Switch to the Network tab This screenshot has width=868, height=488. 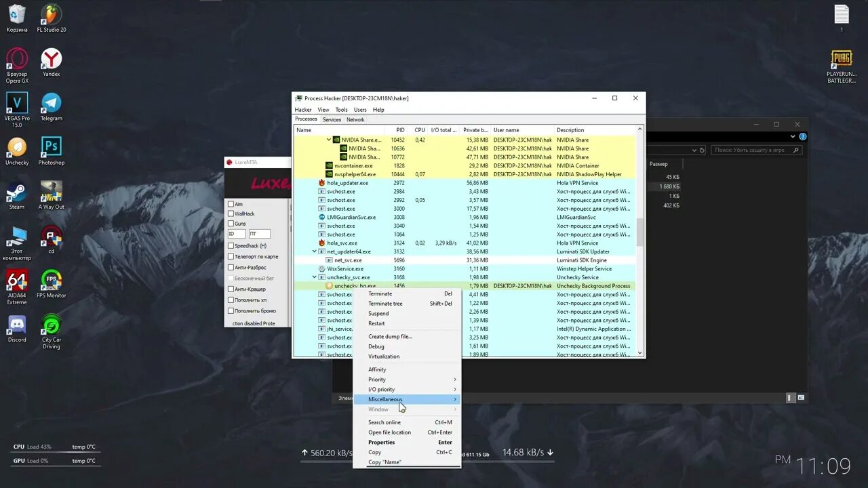[355, 120]
